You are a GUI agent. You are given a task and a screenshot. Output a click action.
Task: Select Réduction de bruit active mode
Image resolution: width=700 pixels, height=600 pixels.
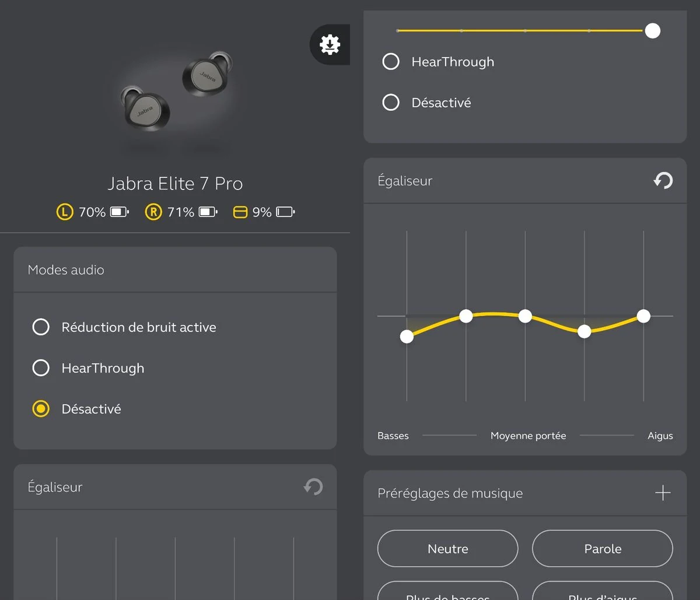pos(124,327)
